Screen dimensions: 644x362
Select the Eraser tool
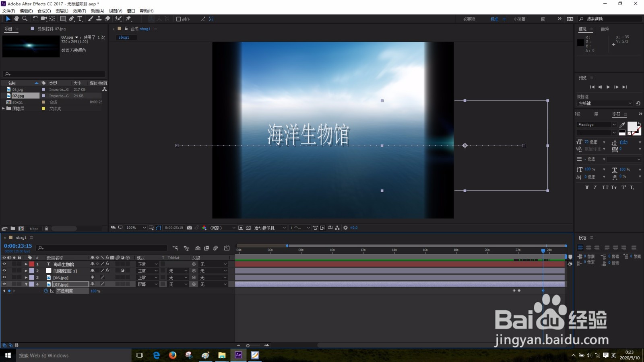coord(107,19)
